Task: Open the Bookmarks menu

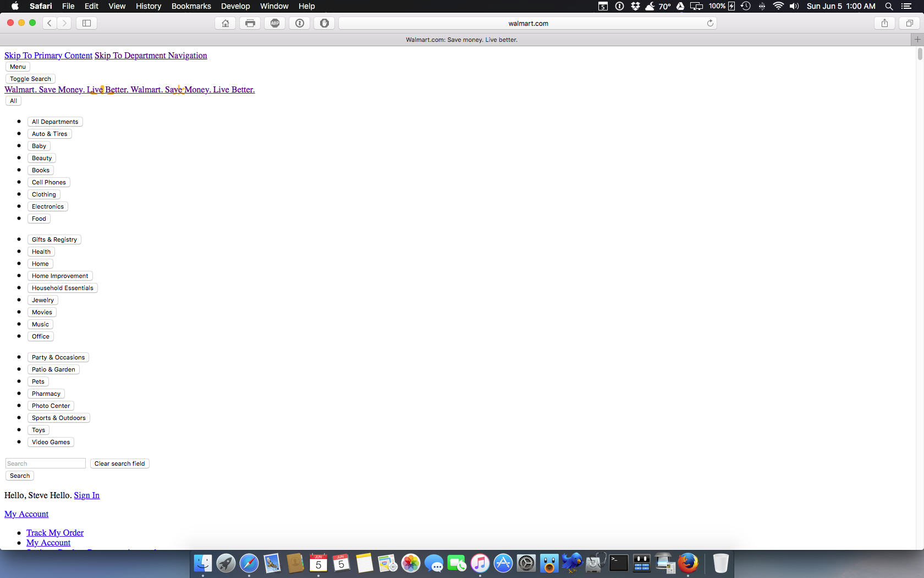Action: (191, 6)
